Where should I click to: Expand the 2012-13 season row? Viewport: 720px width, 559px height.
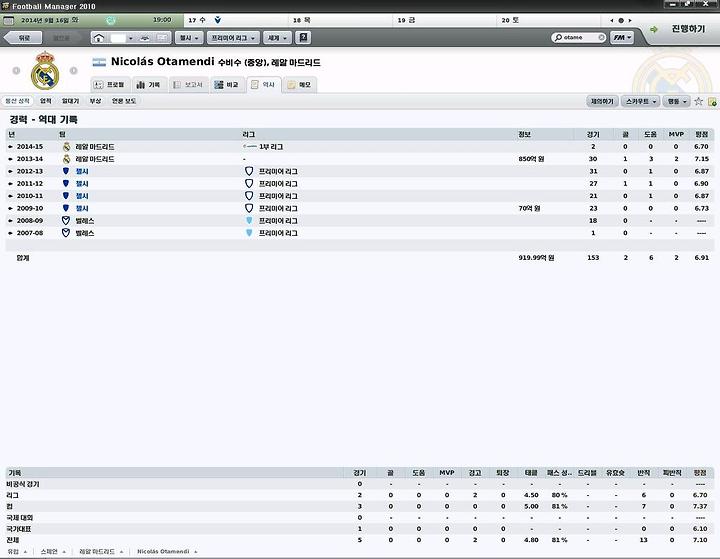coord(11,171)
